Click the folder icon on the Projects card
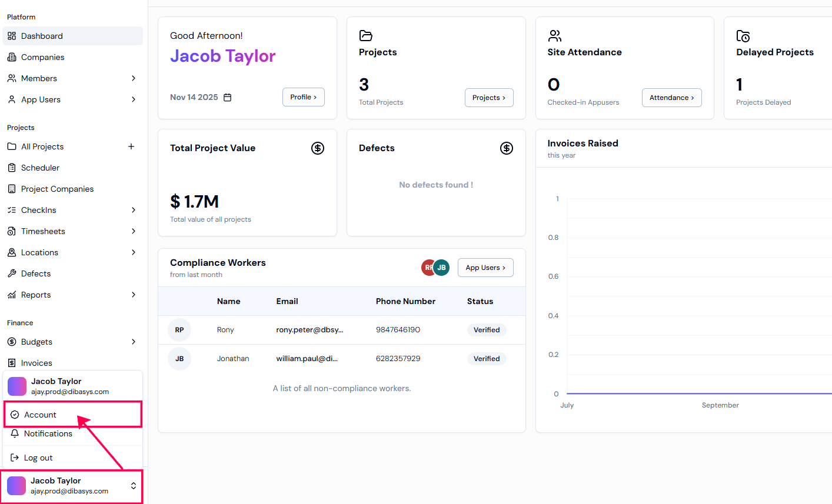Image resolution: width=832 pixels, height=504 pixels. pyautogui.click(x=366, y=36)
